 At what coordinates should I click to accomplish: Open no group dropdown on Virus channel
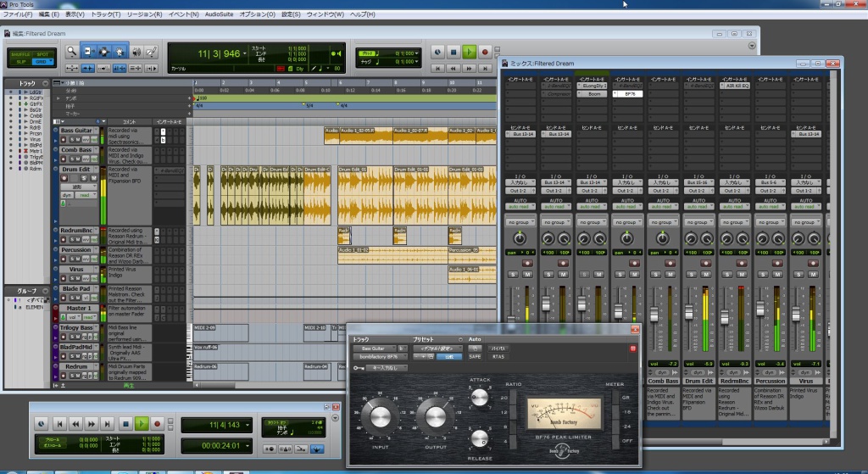tap(805, 222)
